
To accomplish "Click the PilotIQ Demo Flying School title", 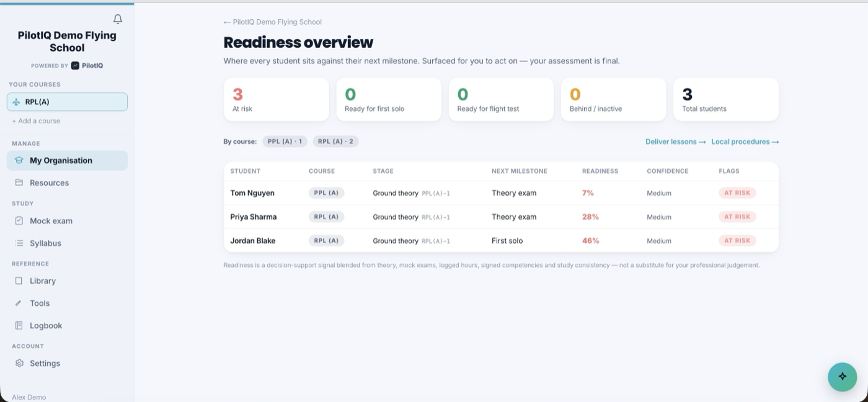I will (67, 42).
